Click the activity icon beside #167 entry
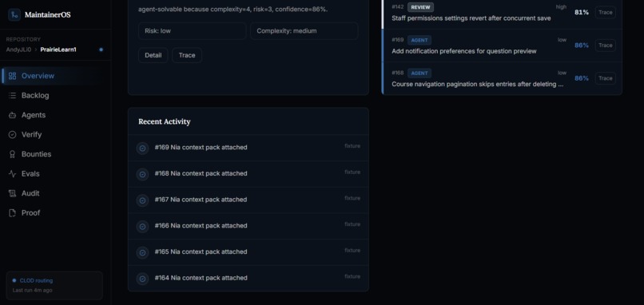The image size is (644, 305). point(142,200)
